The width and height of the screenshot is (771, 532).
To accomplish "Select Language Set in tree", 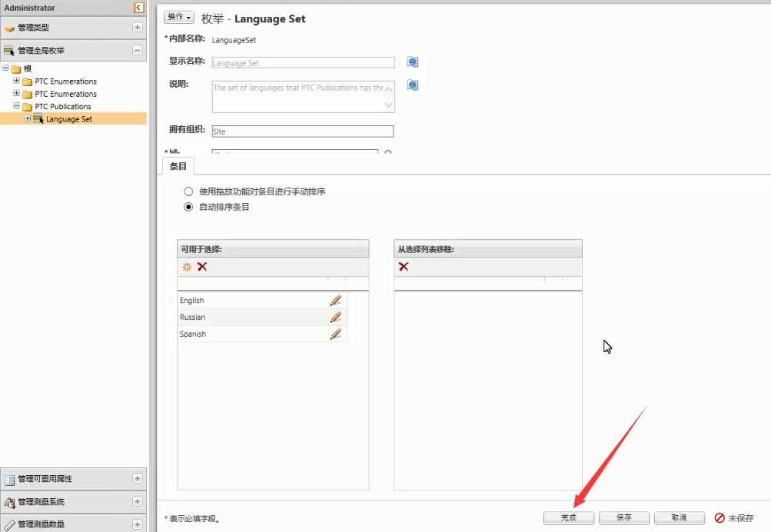I will click(x=68, y=119).
